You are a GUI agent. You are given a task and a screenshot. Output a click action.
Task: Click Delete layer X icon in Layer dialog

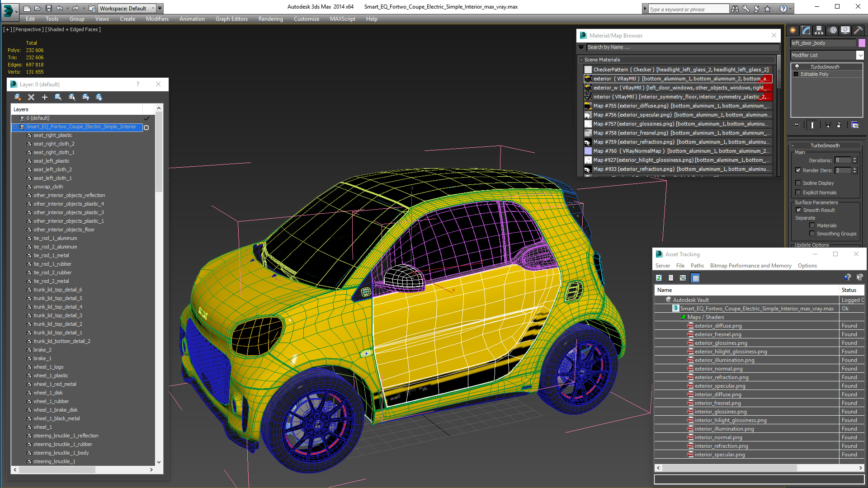click(x=31, y=97)
